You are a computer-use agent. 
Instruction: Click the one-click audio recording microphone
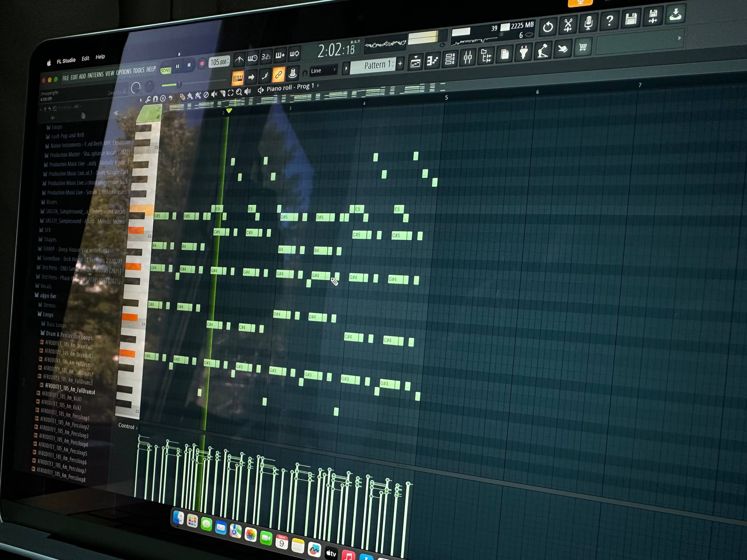point(588,23)
